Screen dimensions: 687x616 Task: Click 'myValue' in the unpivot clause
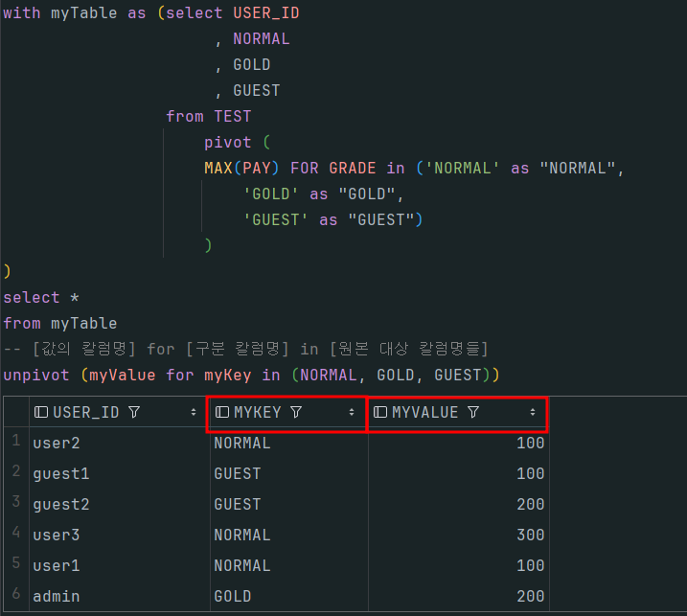pos(123,376)
